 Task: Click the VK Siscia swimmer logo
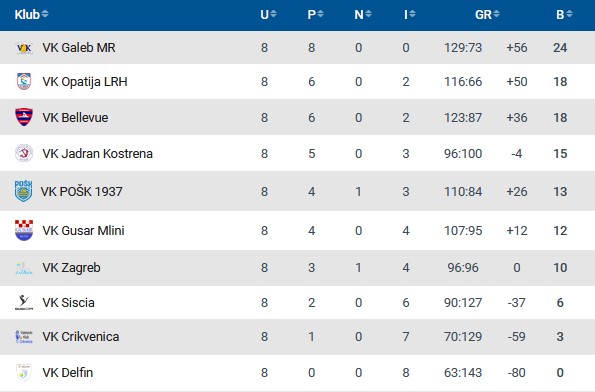(24, 302)
